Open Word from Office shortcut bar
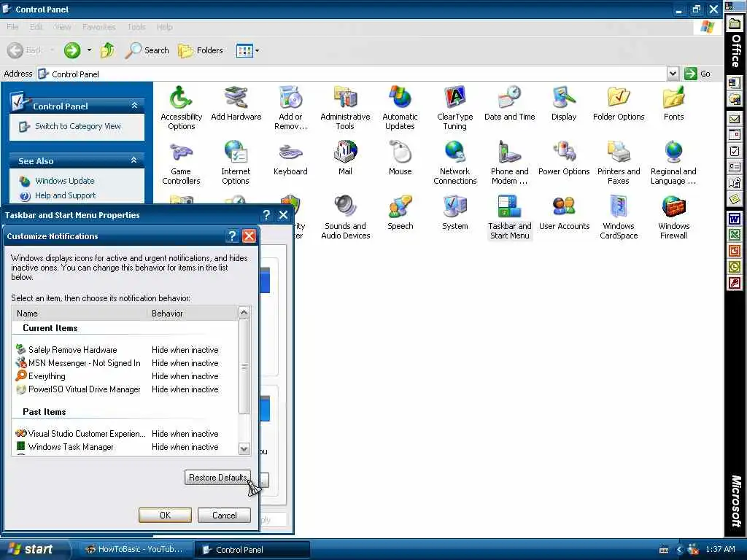Viewport: 747px width, 560px height. pyautogui.click(x=735, y=219)
